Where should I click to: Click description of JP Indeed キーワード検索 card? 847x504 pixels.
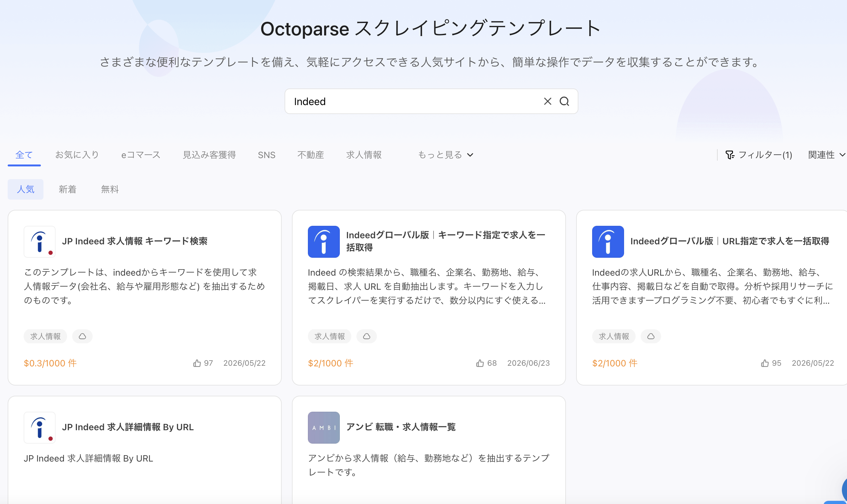144,286
